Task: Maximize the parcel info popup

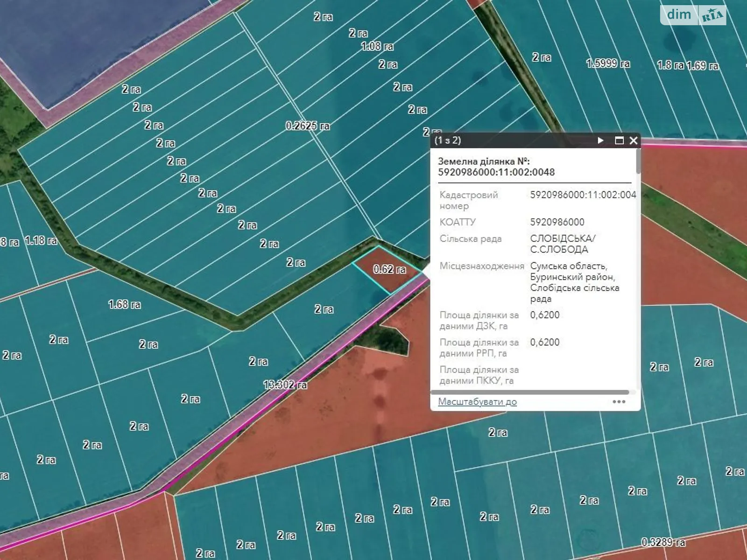Action: pyautogui.click(x=619, y=140)
